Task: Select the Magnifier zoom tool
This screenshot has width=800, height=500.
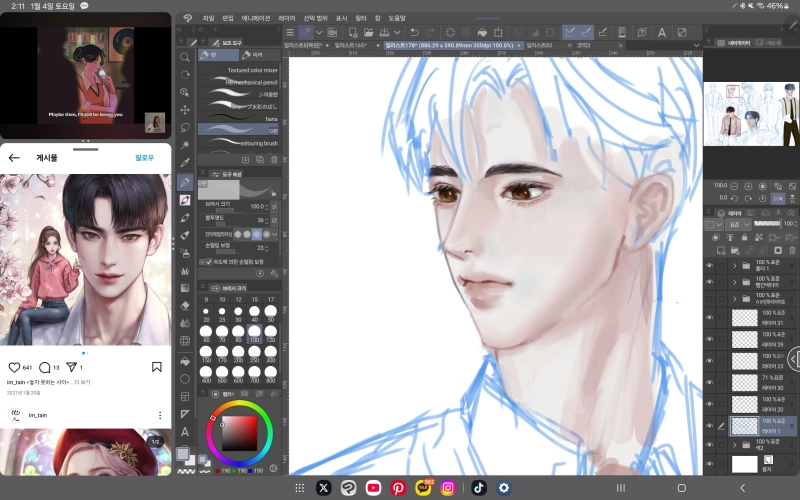Action: [x=185, y=56]
